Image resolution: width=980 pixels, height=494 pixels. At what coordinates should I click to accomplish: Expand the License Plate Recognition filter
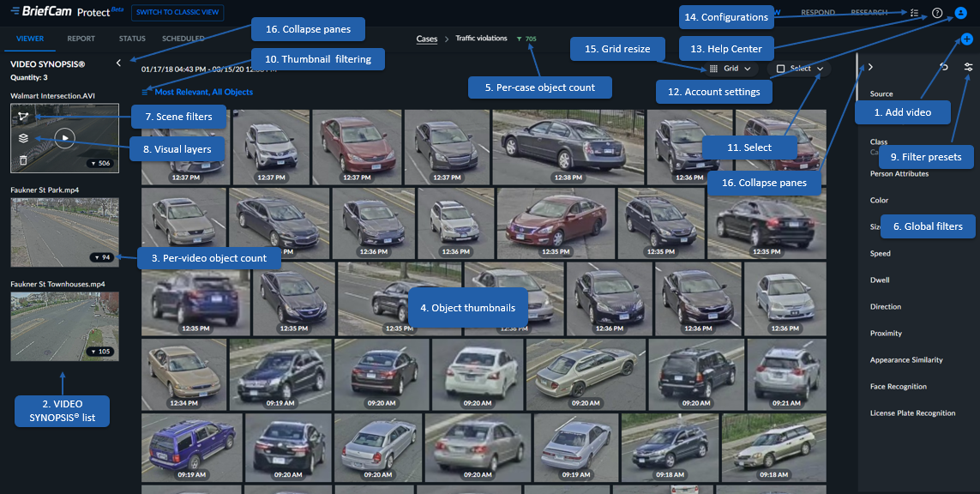coord(912,413)
